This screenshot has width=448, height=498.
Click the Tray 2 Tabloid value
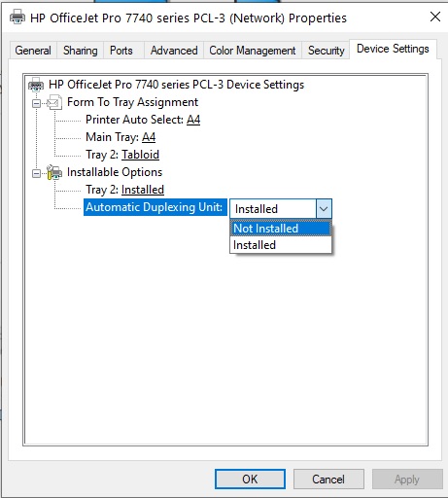140,155
